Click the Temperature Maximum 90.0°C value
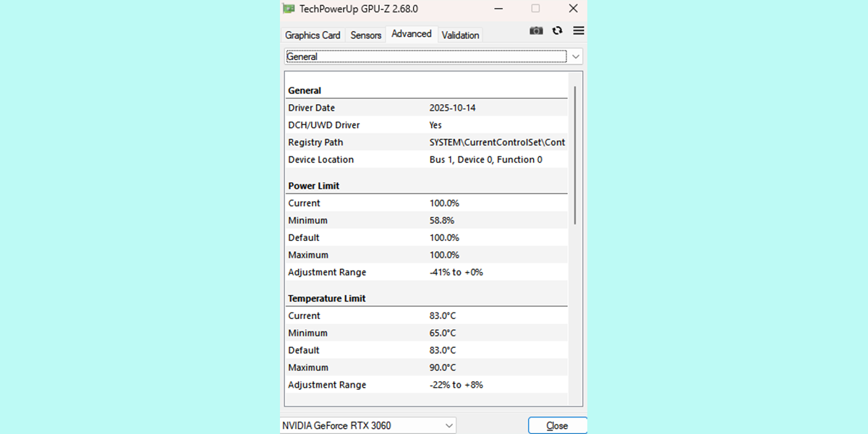The image size is (868, 434). tap(443, 367)
